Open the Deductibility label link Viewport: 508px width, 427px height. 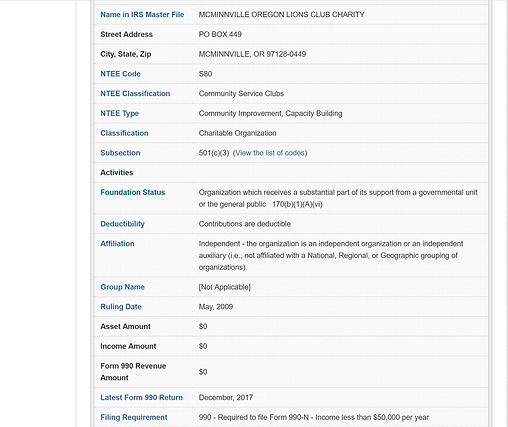tap(122, 224)
